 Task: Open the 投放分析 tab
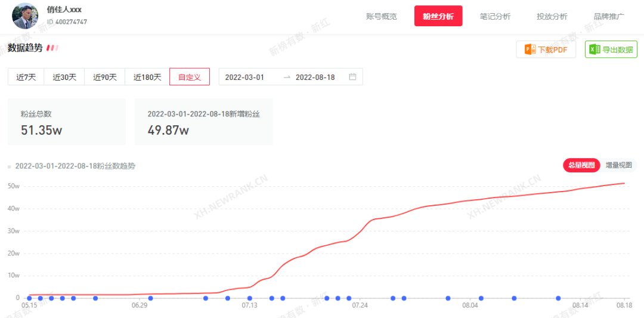552,17
